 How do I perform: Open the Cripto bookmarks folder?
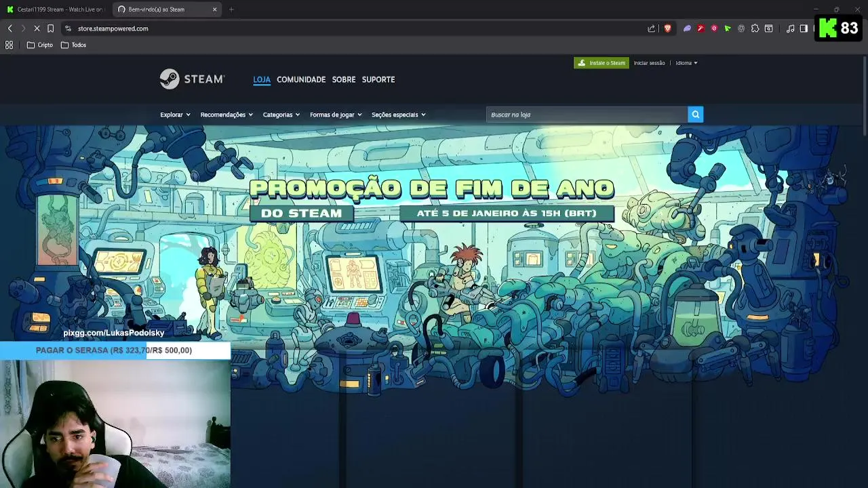click(39, 45)
